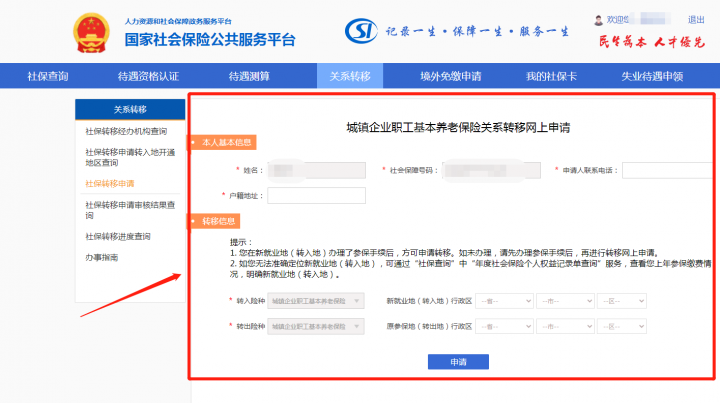Select the 境外免缴申请 navigation tab
The width and height of the screenshot is (720, 403).
tap(450, 76)
